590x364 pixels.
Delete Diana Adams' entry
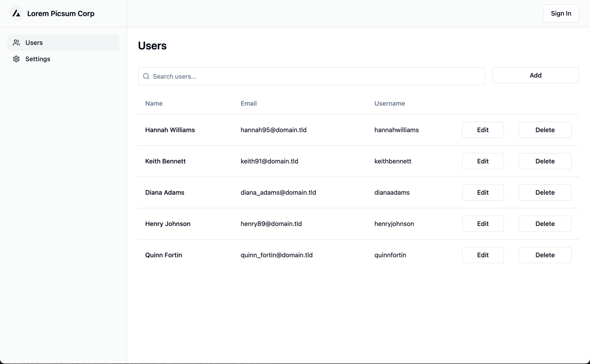pyautogui.click(x=545, y=193)
